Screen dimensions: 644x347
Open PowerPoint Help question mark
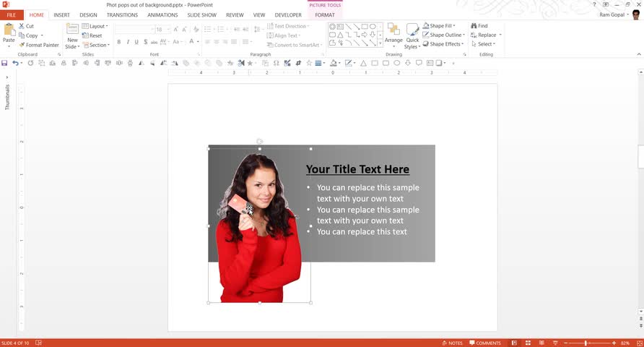pyautogui.click(x=594, y=4)
